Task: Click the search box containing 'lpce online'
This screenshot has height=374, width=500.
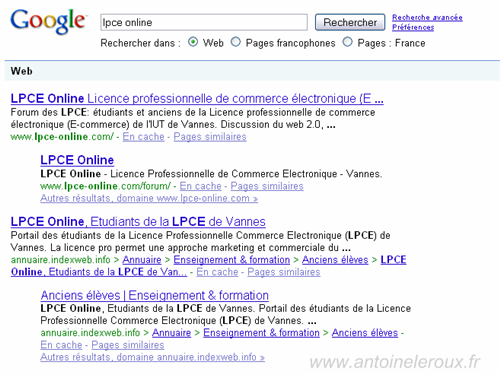Action: click(x=204, y=22)
